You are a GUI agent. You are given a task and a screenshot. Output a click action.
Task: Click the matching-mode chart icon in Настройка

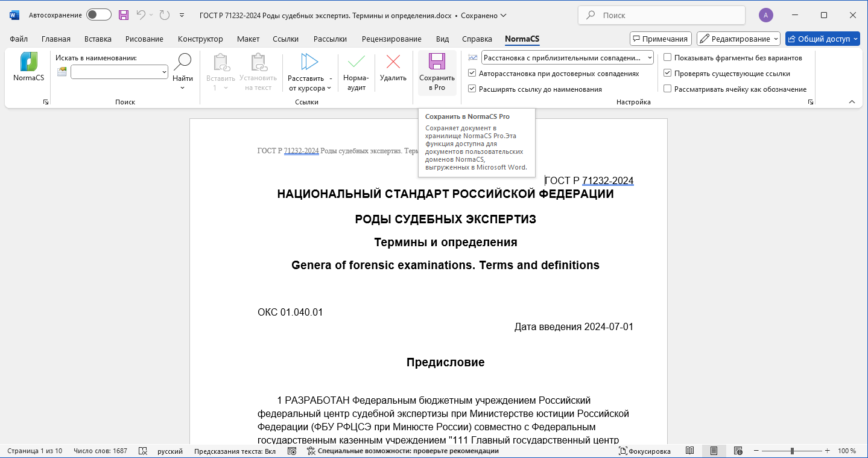coord(473,57)
